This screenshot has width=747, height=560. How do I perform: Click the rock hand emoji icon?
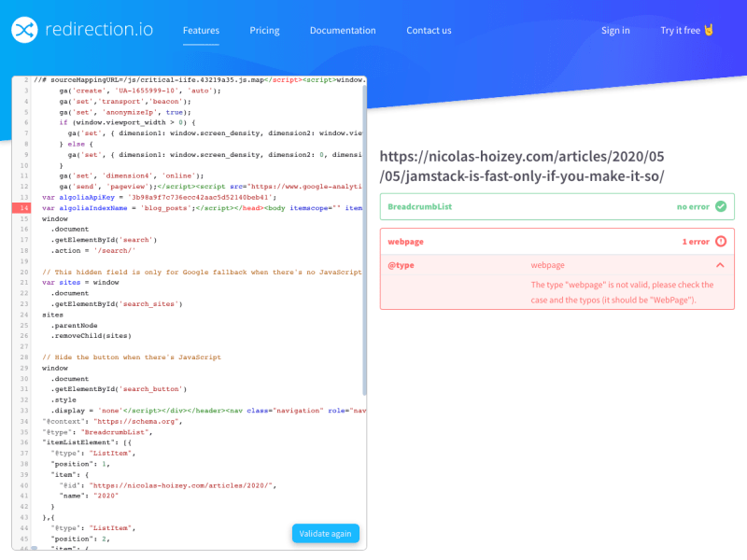point(709,30)
